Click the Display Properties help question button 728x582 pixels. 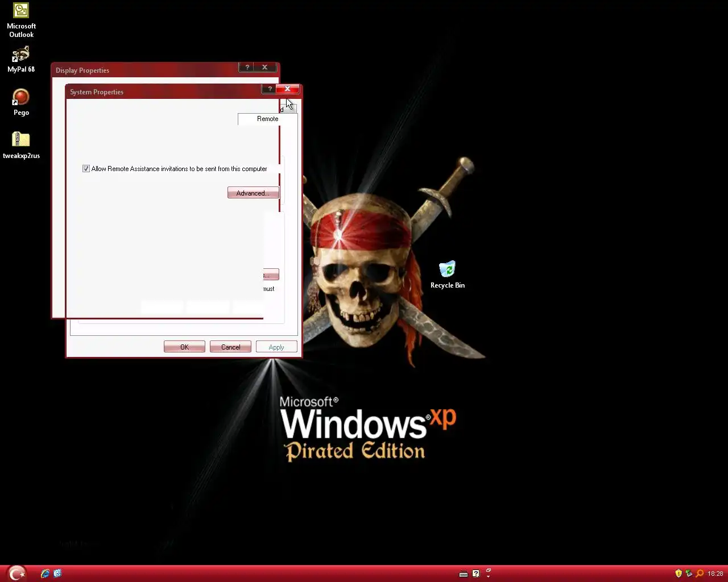[x=247, y=67]
